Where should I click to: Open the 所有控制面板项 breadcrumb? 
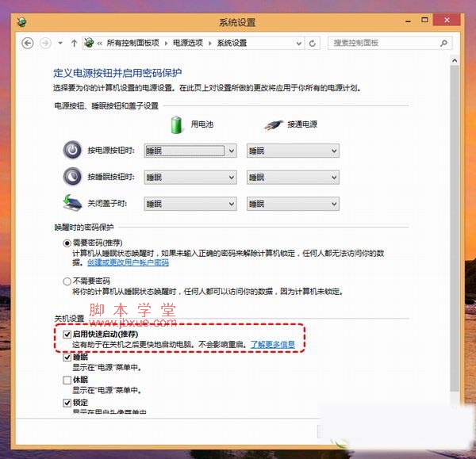[132, 43]
